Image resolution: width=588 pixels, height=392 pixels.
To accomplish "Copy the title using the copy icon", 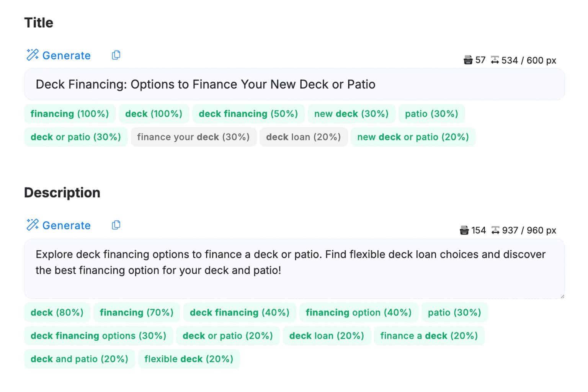I will pyautogui.click(x=116, y=55).
